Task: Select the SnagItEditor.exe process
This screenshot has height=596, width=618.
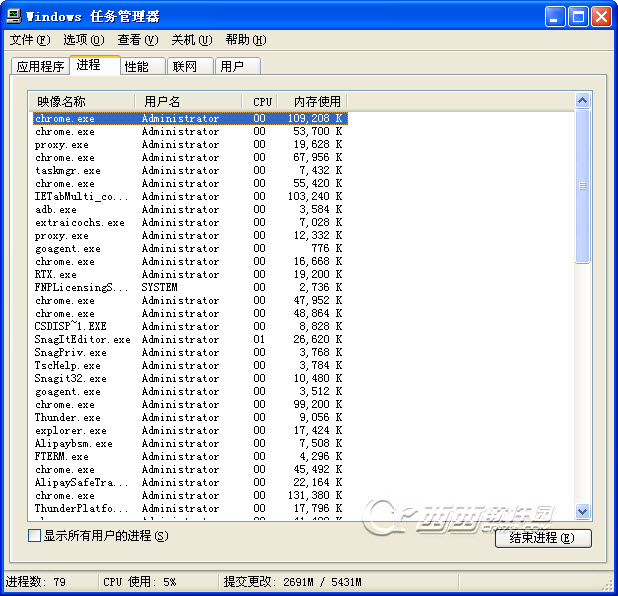Action: (190, 339)
